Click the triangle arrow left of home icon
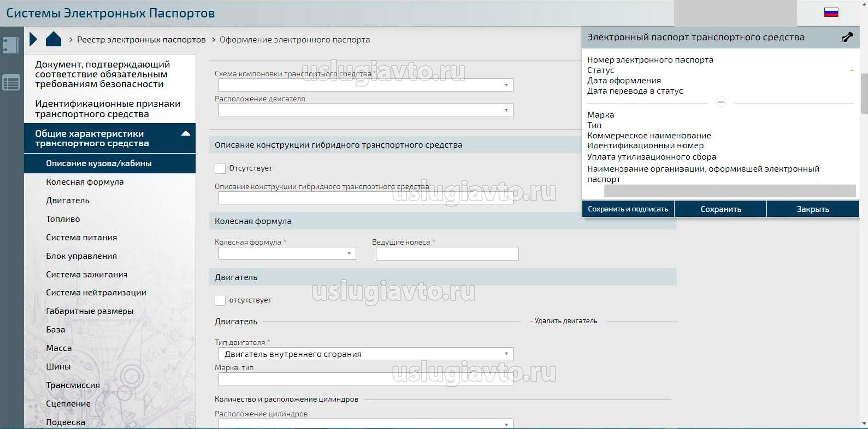 coord(33,39)
